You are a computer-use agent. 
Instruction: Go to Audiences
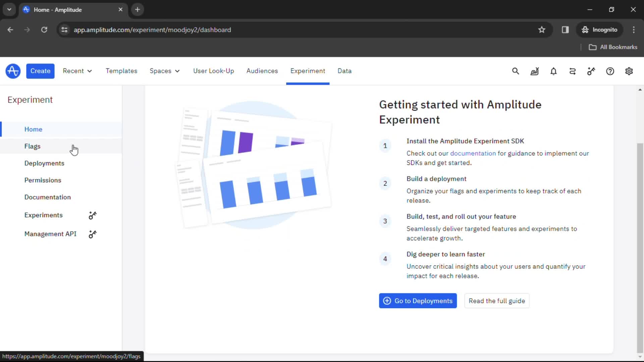[262, 71]
